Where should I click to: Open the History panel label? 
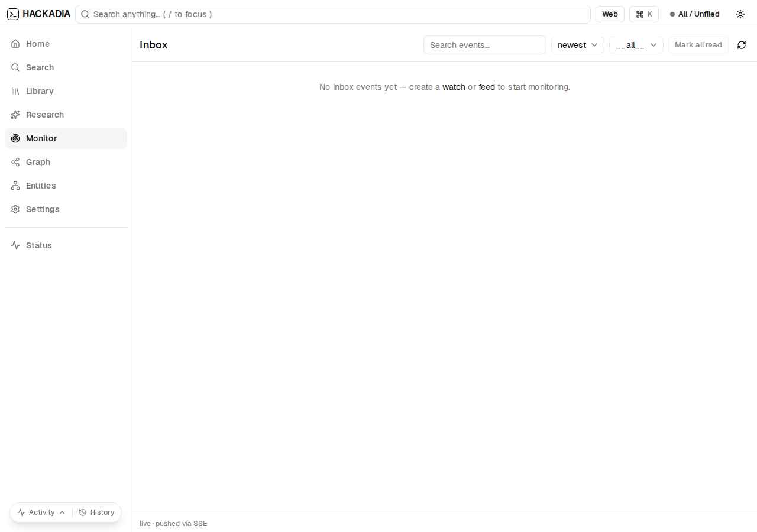(102, 512)
